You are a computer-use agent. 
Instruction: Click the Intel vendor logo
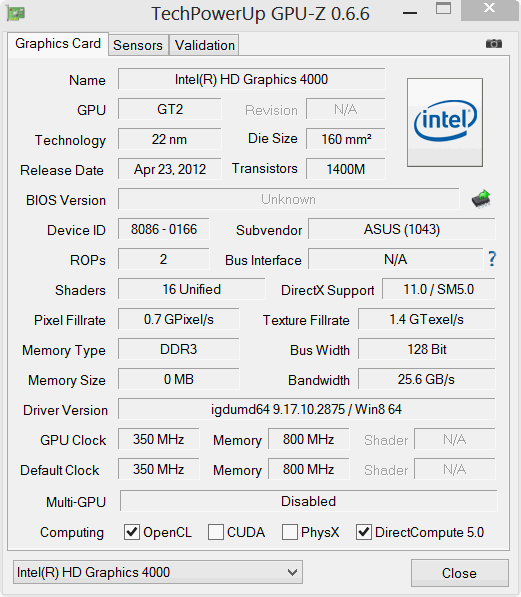445,122
